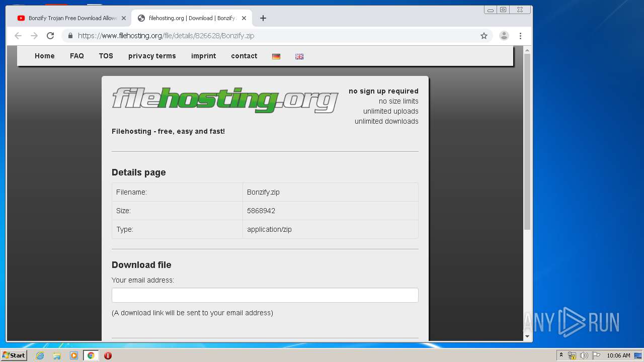This screenshot has height=362, width=644.
Task: Click the filehosting.org logo
Action: pos(225,100)
